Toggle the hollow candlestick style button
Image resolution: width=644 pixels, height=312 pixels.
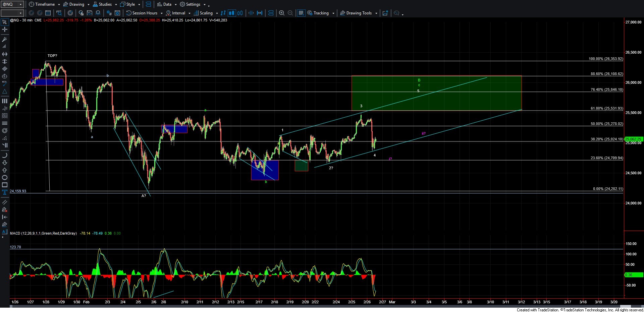pos(240,13)
